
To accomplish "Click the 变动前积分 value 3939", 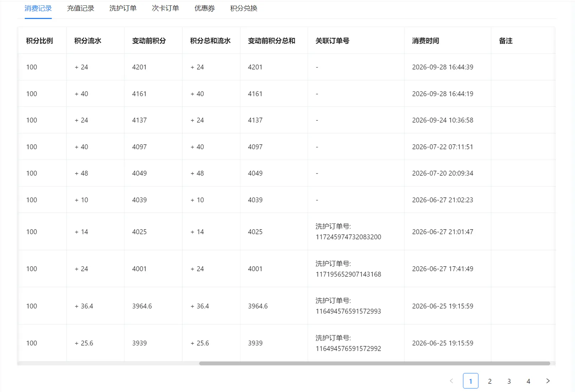I will coord(139,343).
